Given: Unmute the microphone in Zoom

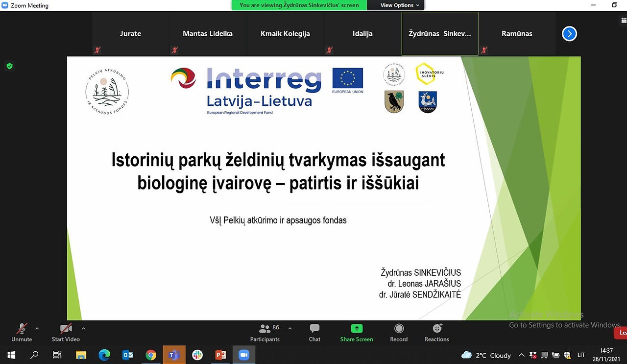Looking at the screenshot, I should point(22,332).
